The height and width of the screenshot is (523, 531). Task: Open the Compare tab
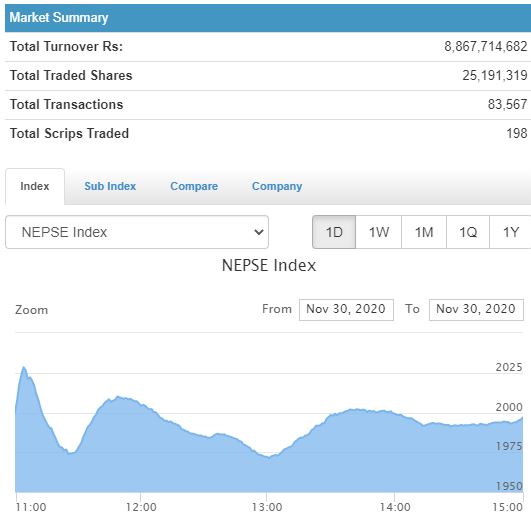[x=194, y=186]
